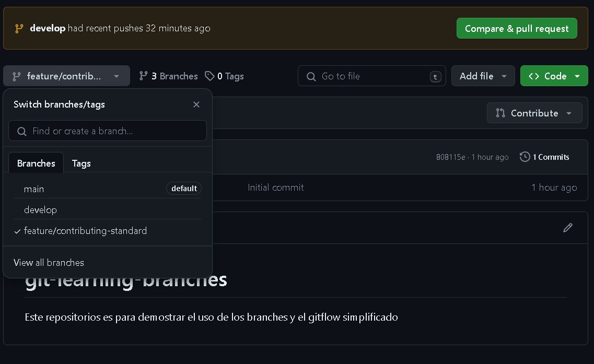
Task: Click the tag icon beside 0 Tags
Action: [209, 76]
